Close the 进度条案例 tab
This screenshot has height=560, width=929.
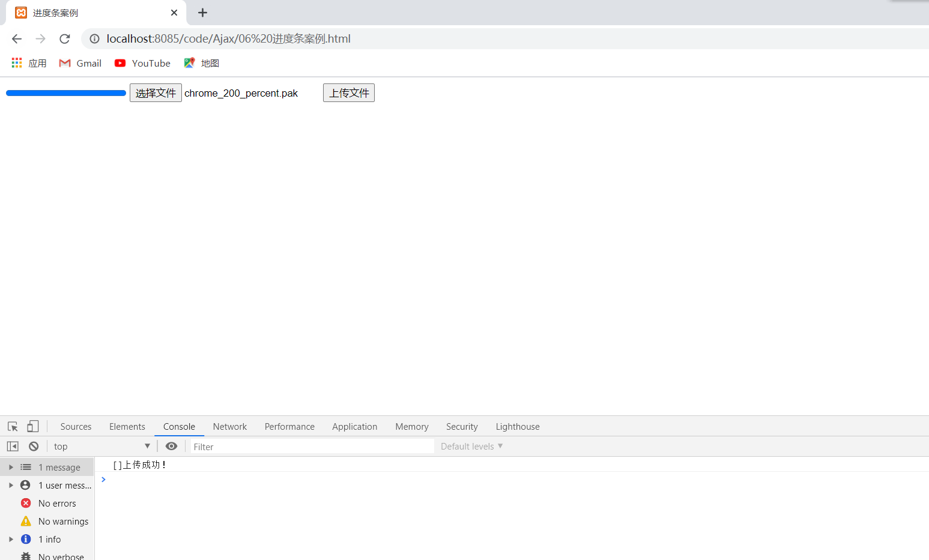174,13
